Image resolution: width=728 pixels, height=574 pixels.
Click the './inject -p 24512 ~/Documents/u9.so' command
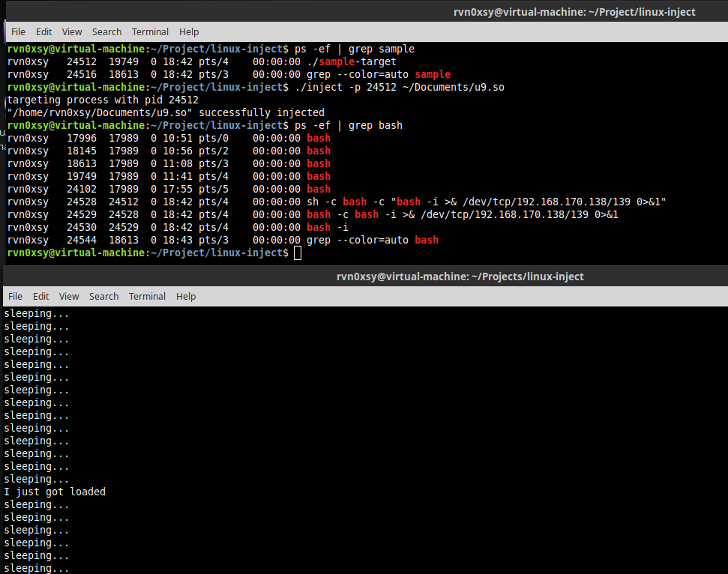(x=400, y=87)
